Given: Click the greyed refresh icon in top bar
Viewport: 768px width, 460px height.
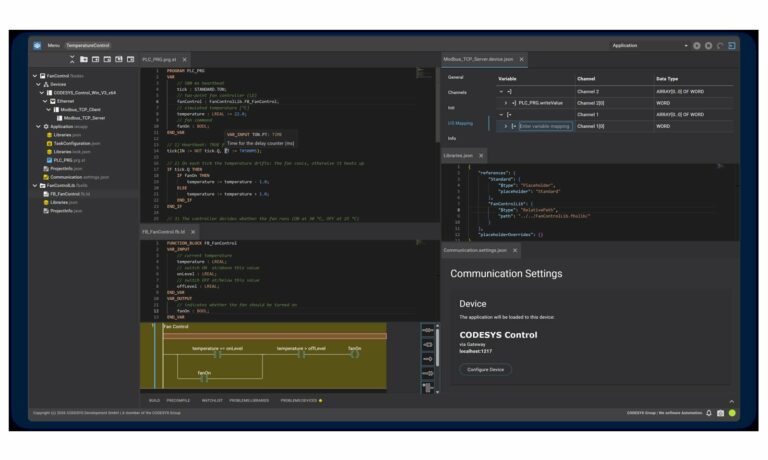Looking at the screenshot, I should (720, 46).
